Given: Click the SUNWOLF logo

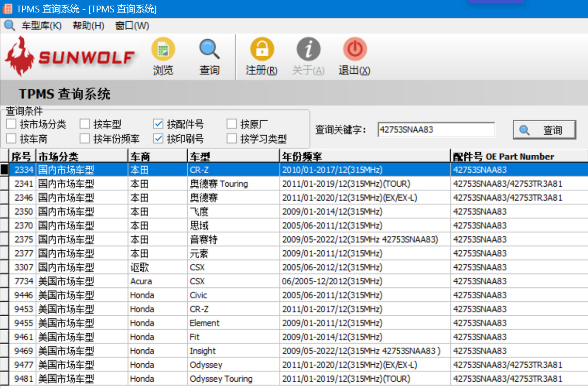Looking at the screenshot, I should click(x=70, y=57).
